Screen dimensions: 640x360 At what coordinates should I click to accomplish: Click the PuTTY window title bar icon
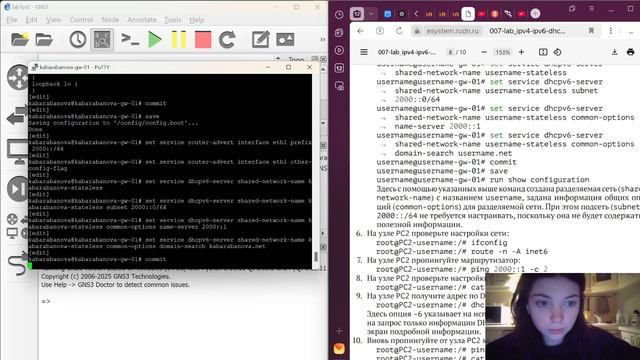point(35,67)
